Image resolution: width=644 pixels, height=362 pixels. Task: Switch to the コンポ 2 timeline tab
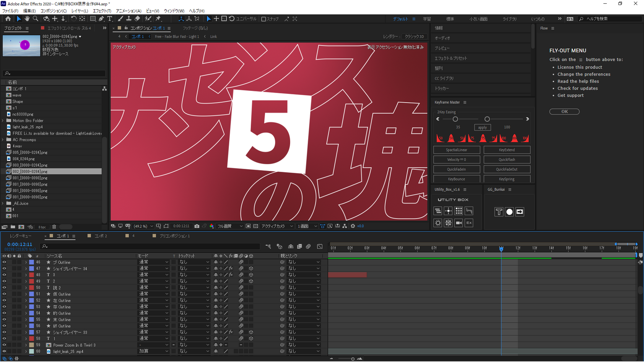(x=100, y=236)
